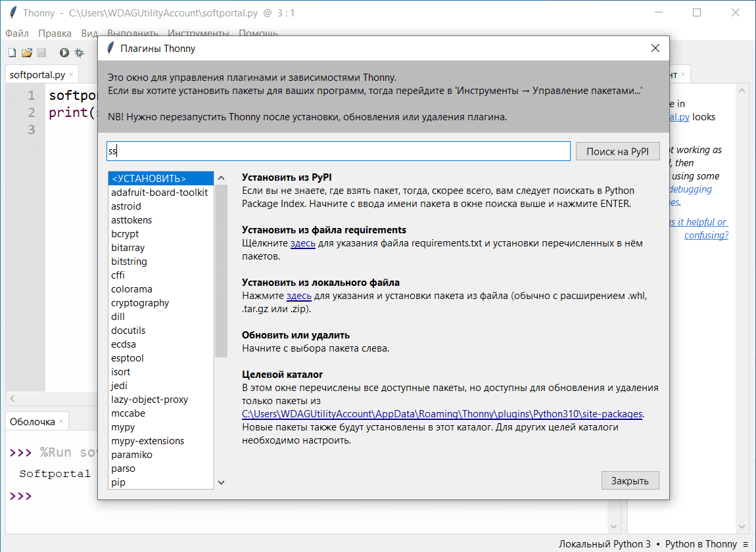This screenshot has height=552, width=756.
Task: Select docutils package in list
Action: tap(161, 331)
